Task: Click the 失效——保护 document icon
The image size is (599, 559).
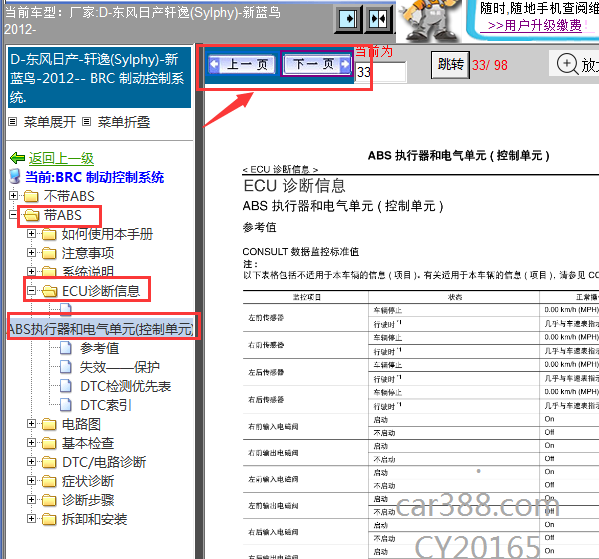Action: [x=66, y=367]
